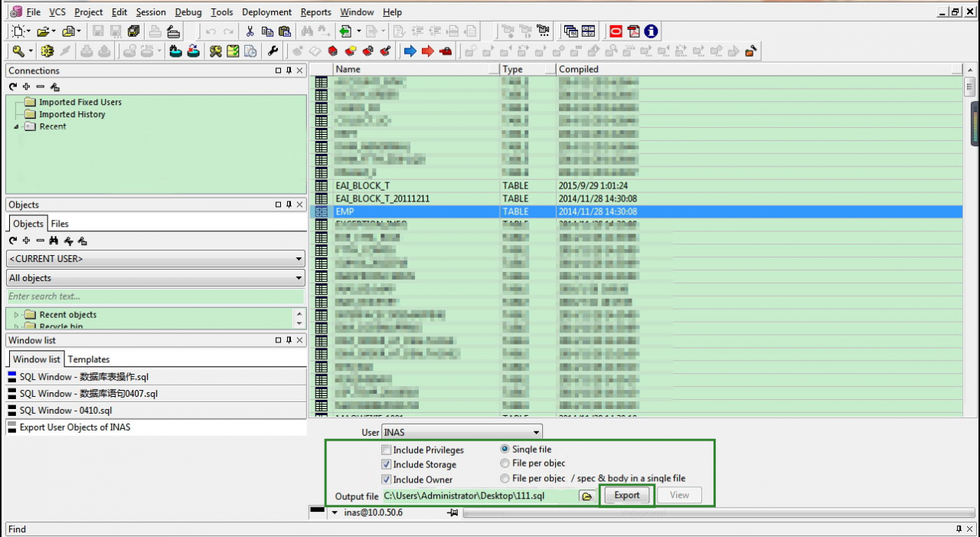
Task: Click in the Output file path field
Action: [479, 496]
